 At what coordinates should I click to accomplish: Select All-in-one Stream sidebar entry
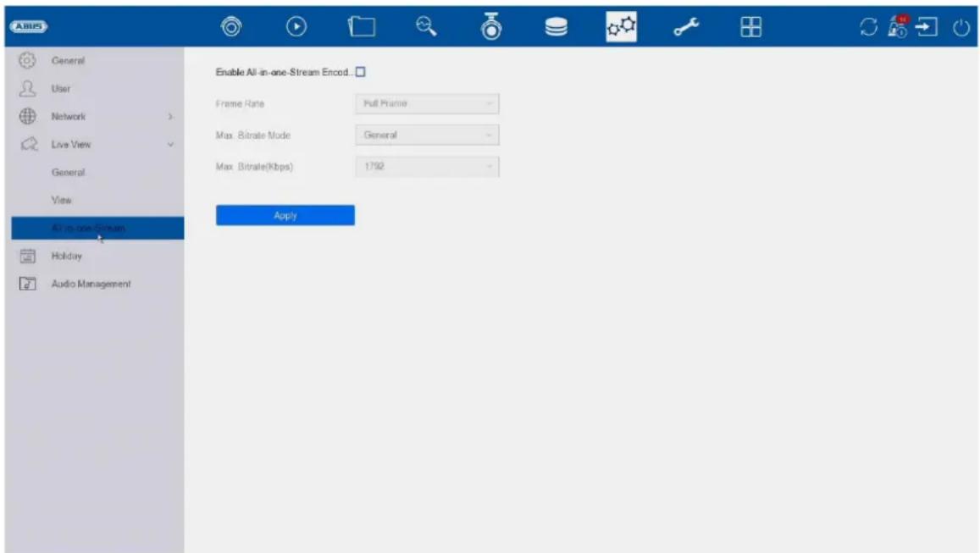tap(97, 228)
